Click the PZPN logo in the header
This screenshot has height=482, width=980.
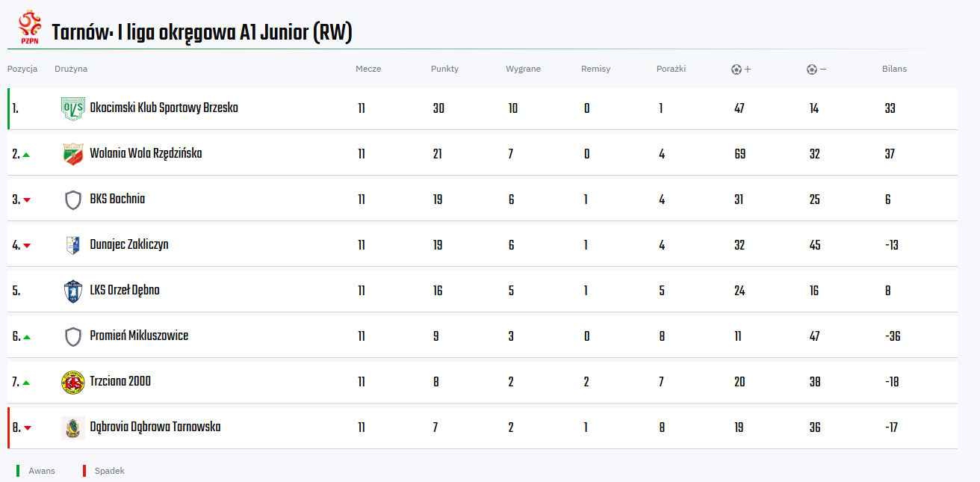(x=30, y=28)
